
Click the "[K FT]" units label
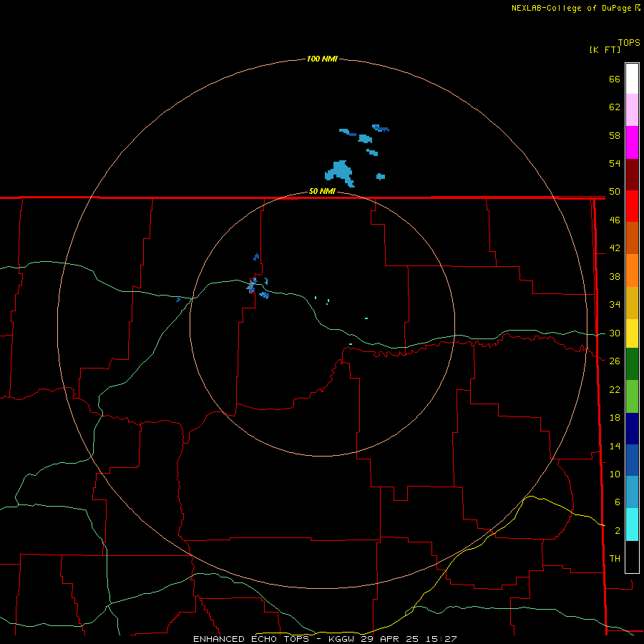(x=605, y=50)
